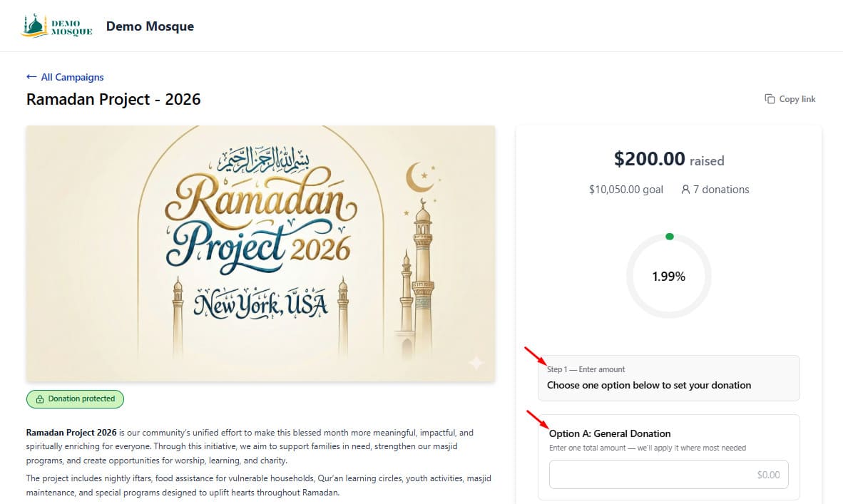Click the back arrow beside All Campaigns
Viewport: 843px width, 504px height.
coord(31,77)
